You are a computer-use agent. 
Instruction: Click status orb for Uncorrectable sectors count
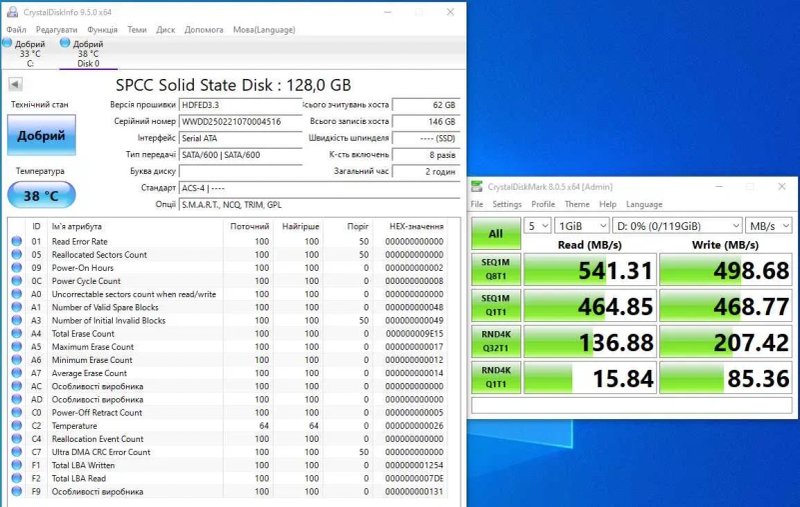tap(16, 294)
